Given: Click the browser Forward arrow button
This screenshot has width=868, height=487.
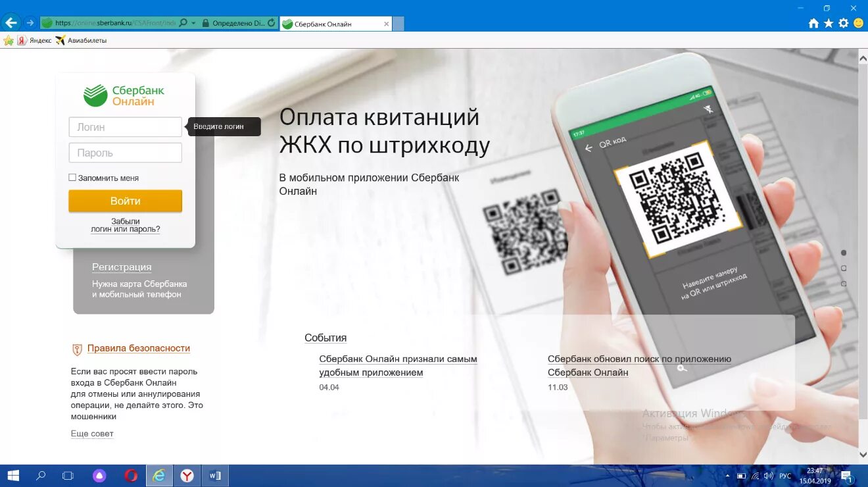Looking at the screenshot, I should [30, 22].
